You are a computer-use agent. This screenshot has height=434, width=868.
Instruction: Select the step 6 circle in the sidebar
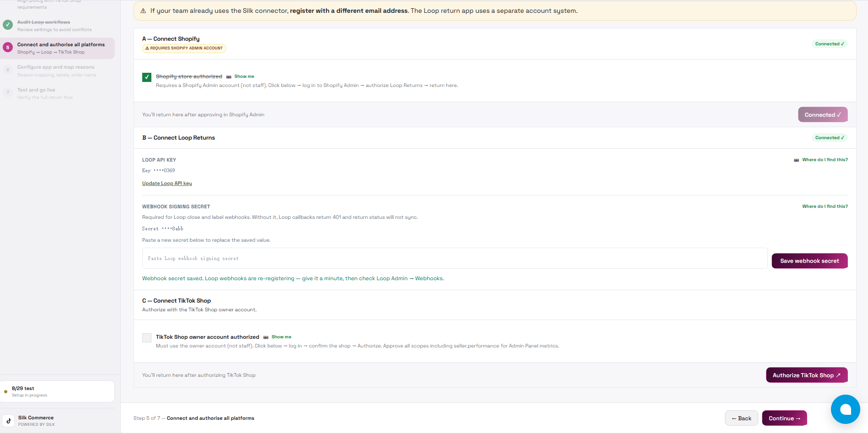coord(8,70)
